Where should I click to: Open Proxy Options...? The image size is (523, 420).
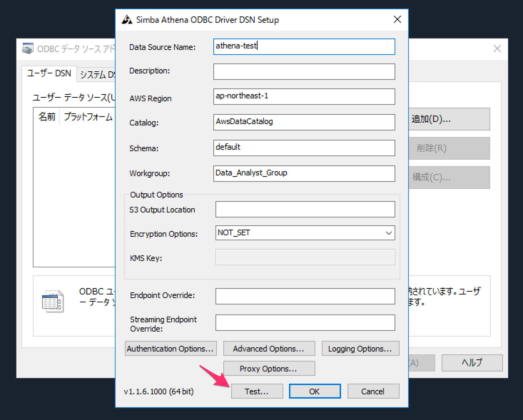269,368
